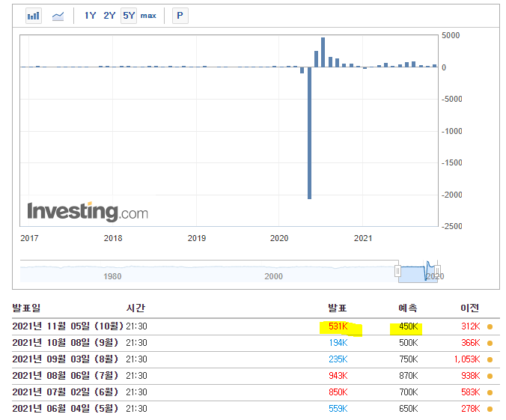Screen dimensions: 506x420
Task: Click the right handle of the range navigator
Action: 438,270
